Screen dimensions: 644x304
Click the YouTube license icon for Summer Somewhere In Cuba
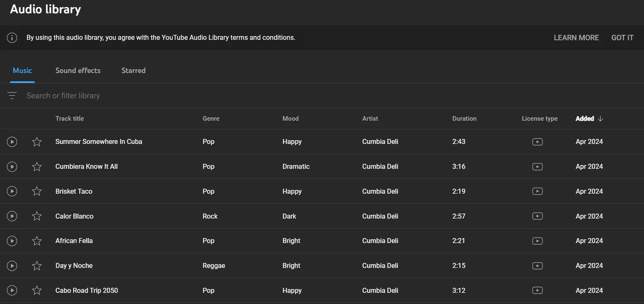tap(537, 142)
